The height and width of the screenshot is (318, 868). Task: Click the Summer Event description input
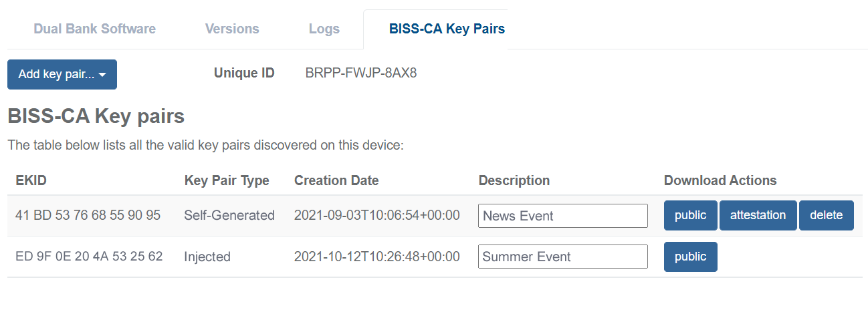coord(562,257)
